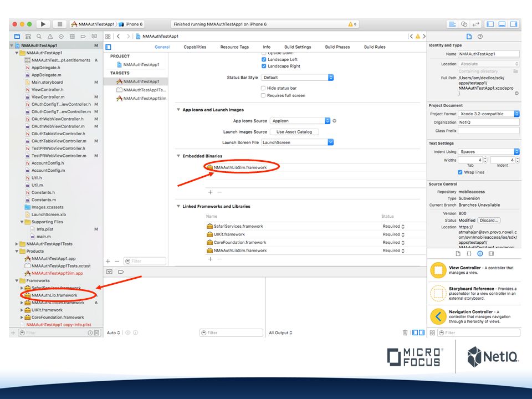Click the warnings count indicator
Viewport: 532px width, 399px height.
(352, 24)
